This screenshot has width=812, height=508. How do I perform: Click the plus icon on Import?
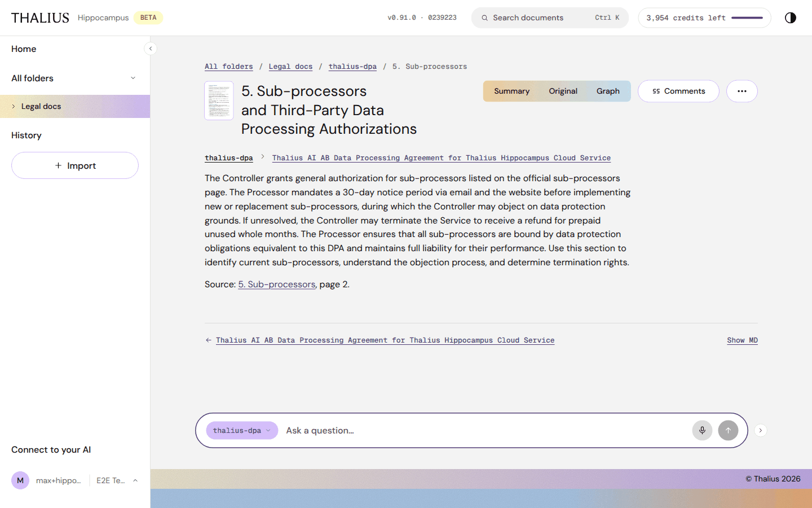coord(58,165)
